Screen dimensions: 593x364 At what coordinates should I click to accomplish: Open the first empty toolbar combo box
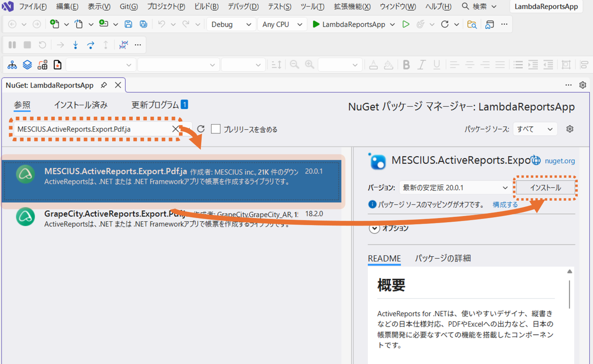coord(101,65)
